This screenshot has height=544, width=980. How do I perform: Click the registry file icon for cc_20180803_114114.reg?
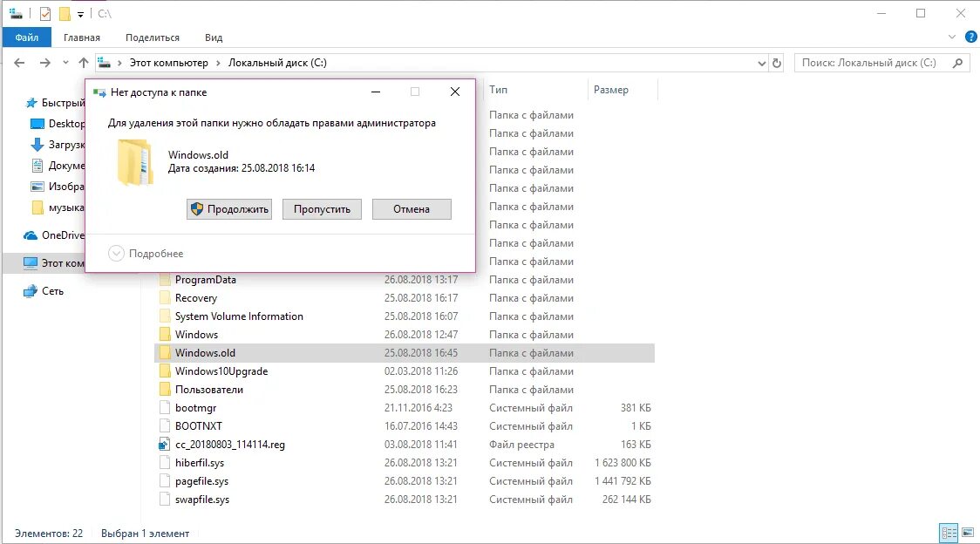(x=165, y=445)
